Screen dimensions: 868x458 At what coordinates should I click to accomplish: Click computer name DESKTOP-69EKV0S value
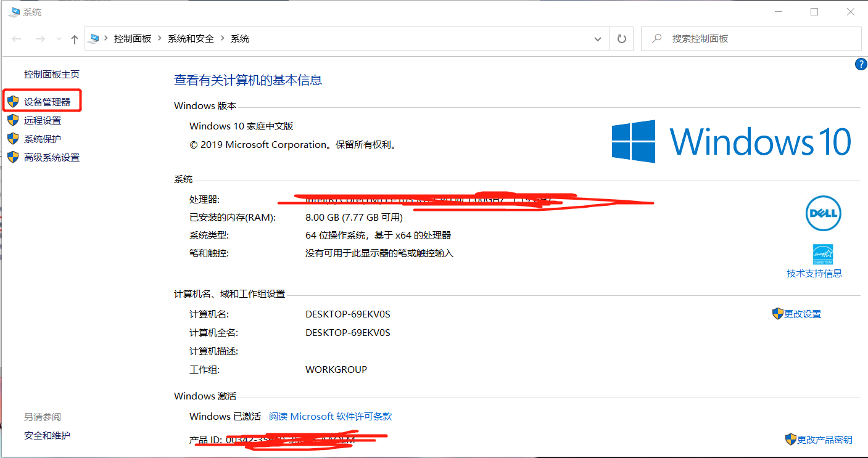(x=348, y=314)
